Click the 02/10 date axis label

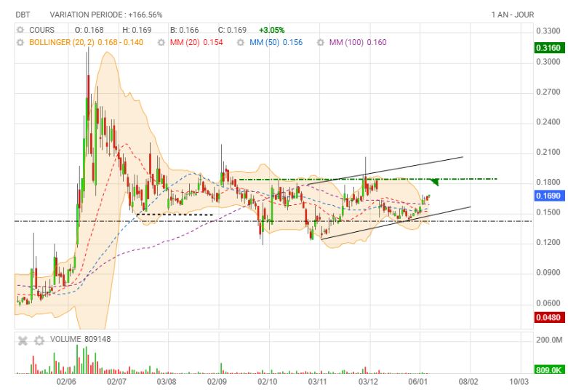pyautogui.click(x=268, y=382)
